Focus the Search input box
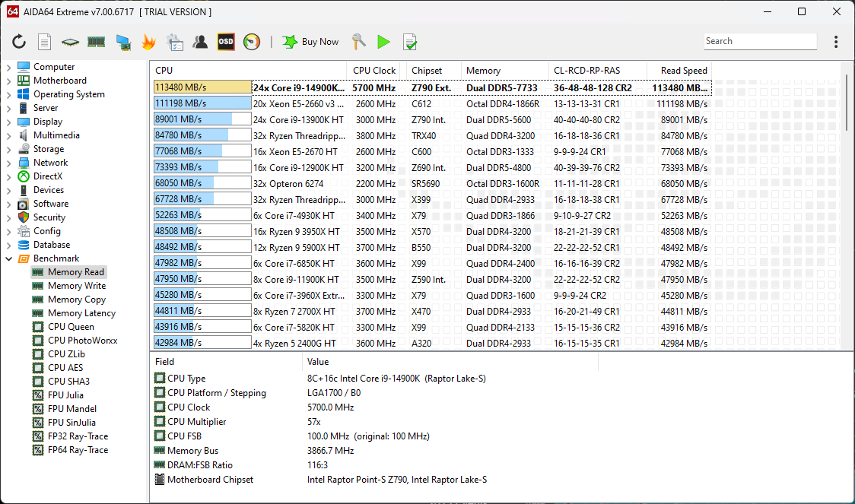This screenshot has width=855, height=504. coord(760,41)
